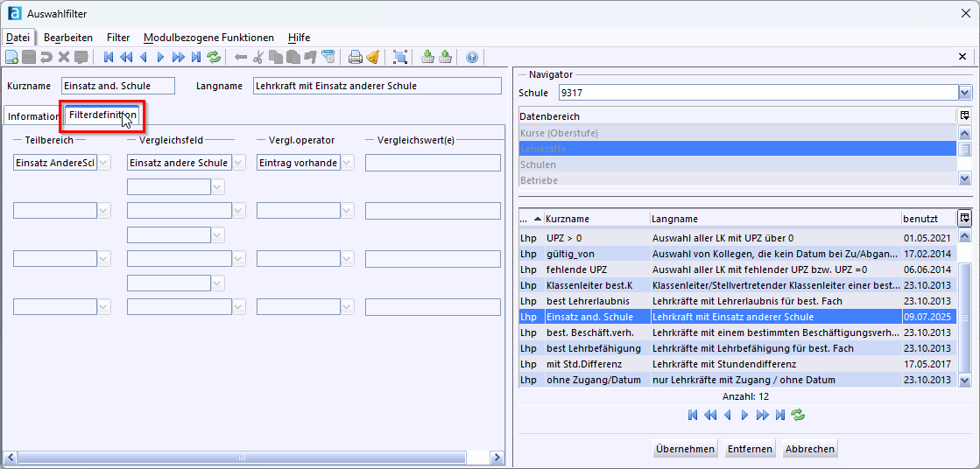Refresh data with green arrows in main toolbar

coord(214,58)
